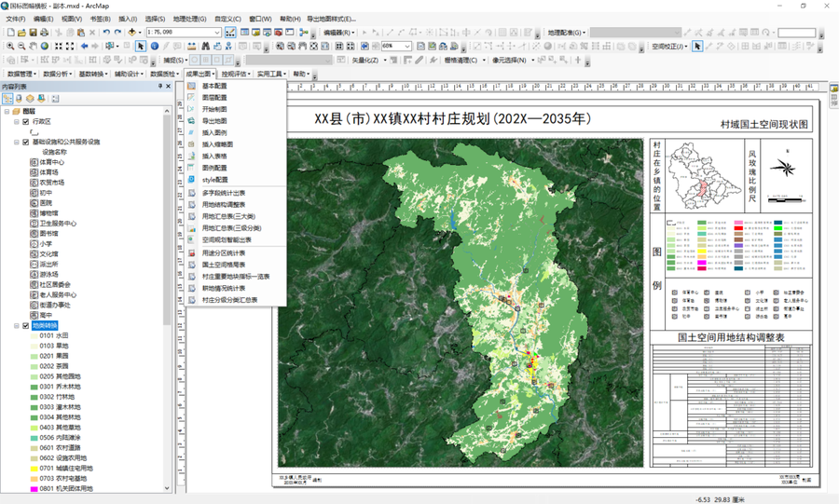Open the 编辑器(R) dropdown menu
The image size is (839, 504).
point(338,33)
